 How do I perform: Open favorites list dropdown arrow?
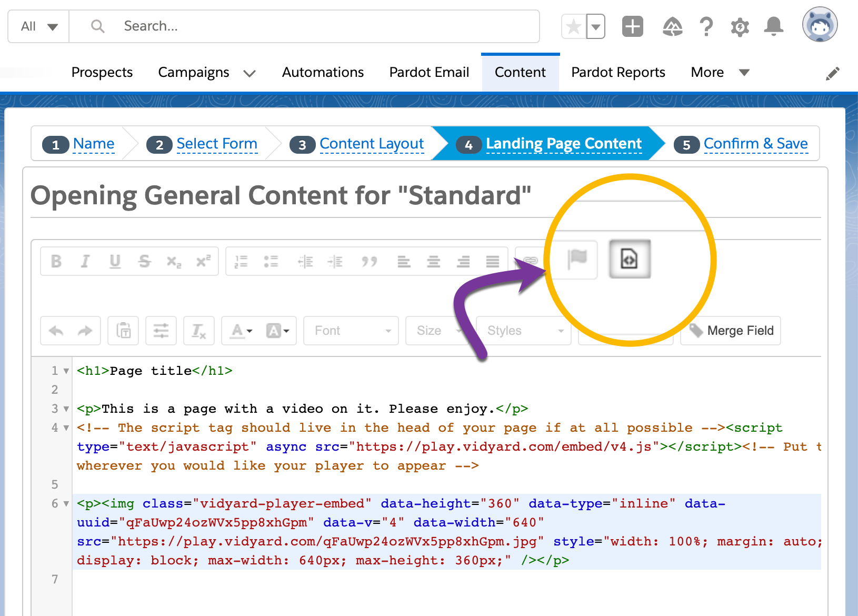coord(596,26)
